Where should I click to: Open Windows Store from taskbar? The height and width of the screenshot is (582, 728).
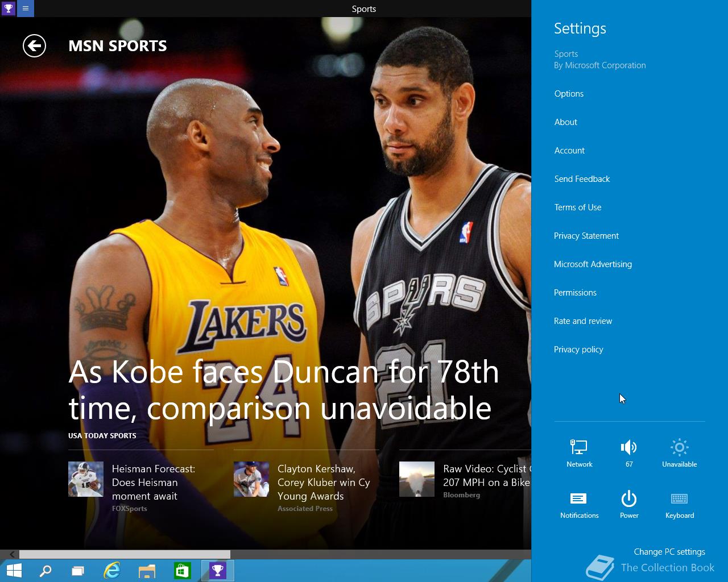point(182,571)
